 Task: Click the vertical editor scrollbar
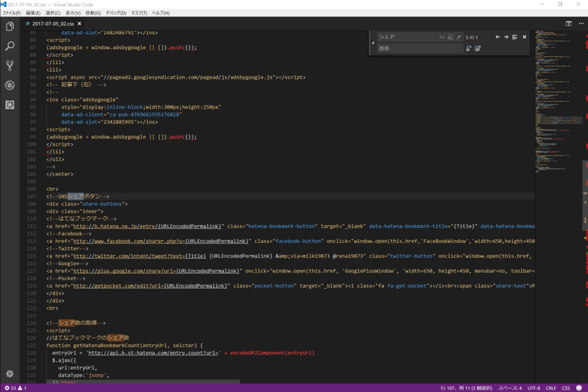585,195
